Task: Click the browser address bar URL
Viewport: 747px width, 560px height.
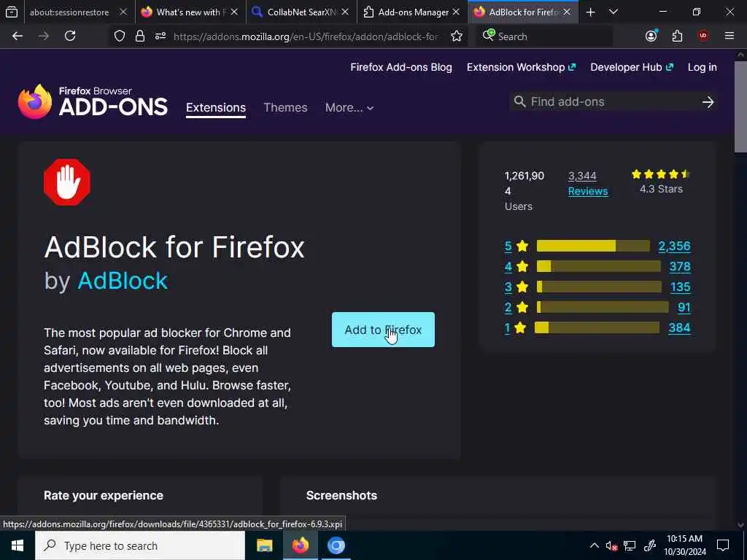Action: click(305, 36)
